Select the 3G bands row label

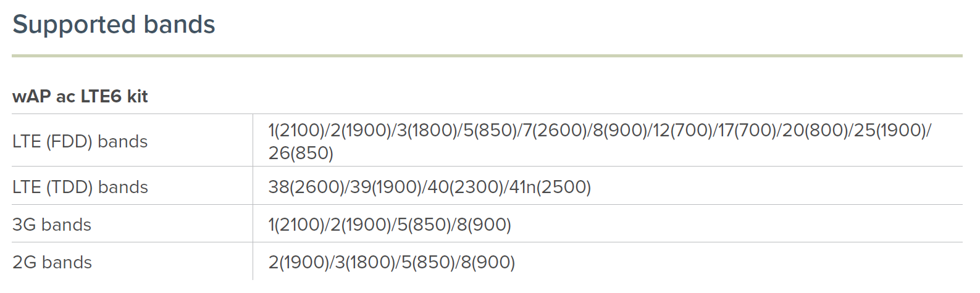[x=52, y=225]
